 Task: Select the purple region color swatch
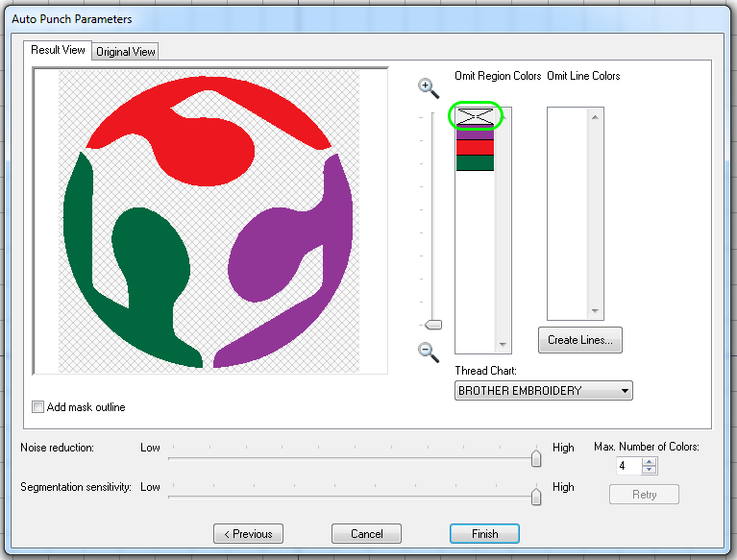point(476,133)
